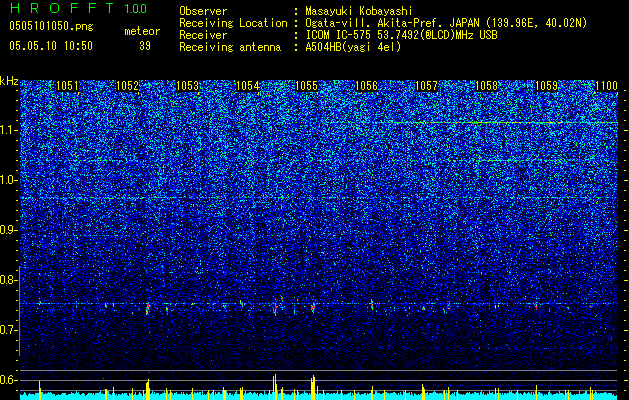Click the 1053 time marker
Image resolution: width=629 pixels, height=400 pixels.
[x=187, y=86]
